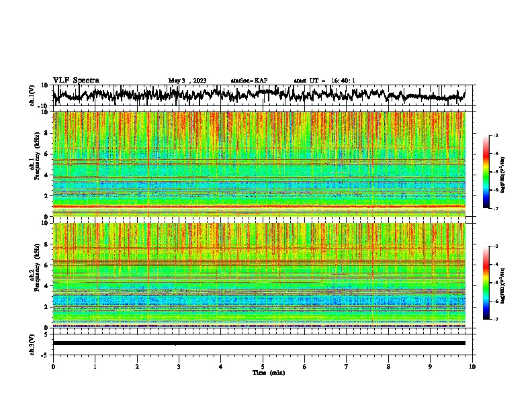Click the '1' tick on the time axis
The image size is (532, 411).
click(95, 367)
